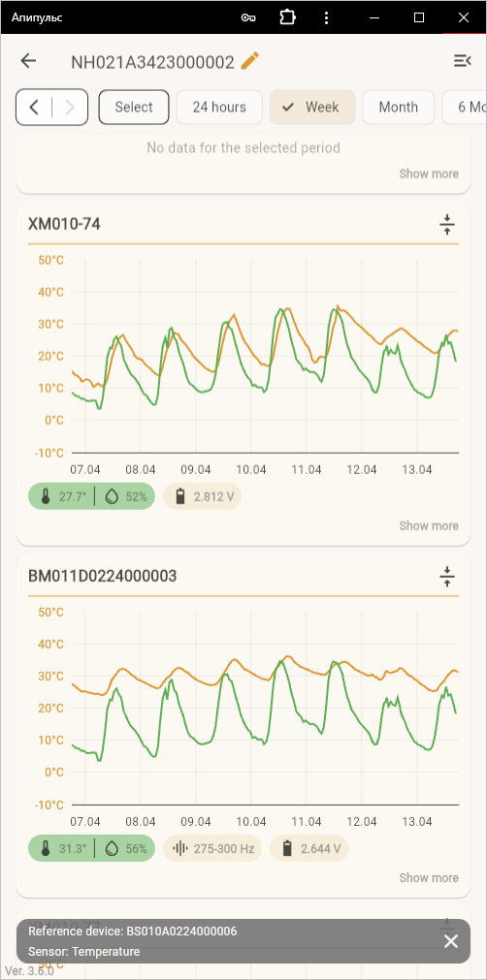Go back with the left arrow icon
Viewport: 487px width, 980px height.
pos(28,61)
